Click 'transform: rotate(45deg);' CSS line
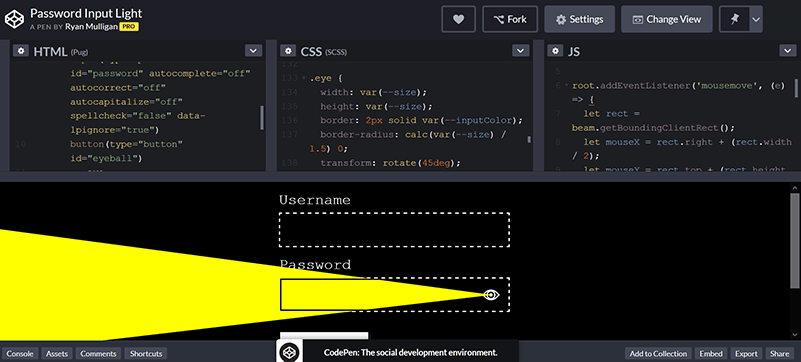 coord(391,163)
